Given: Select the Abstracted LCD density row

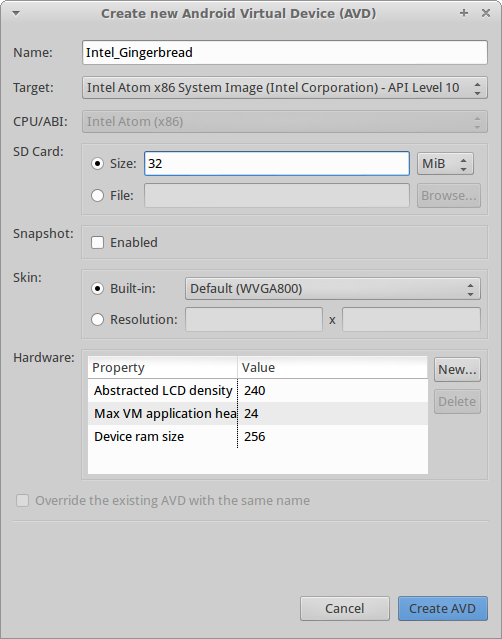Looking at the screenshot, I should pos(258,390).
